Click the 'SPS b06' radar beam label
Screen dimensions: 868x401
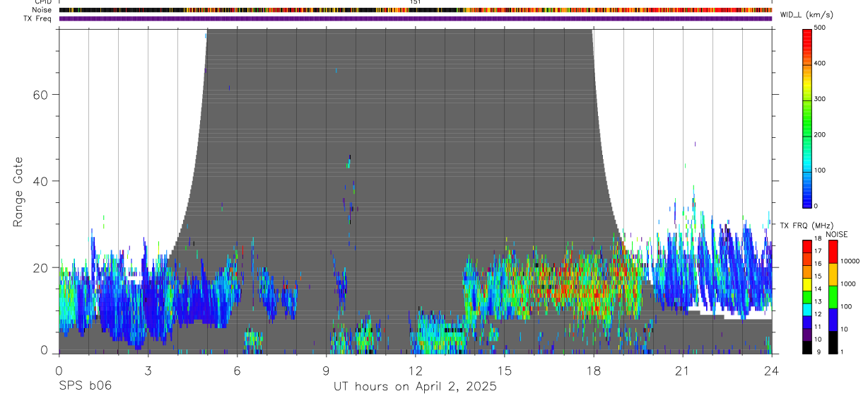coord(85,386)
